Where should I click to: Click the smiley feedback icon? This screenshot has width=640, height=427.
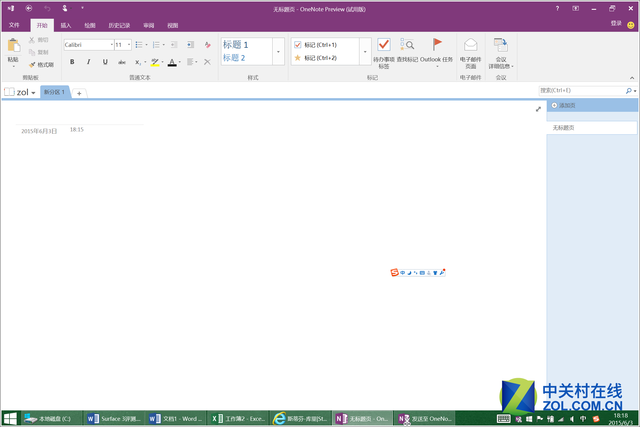631,25
